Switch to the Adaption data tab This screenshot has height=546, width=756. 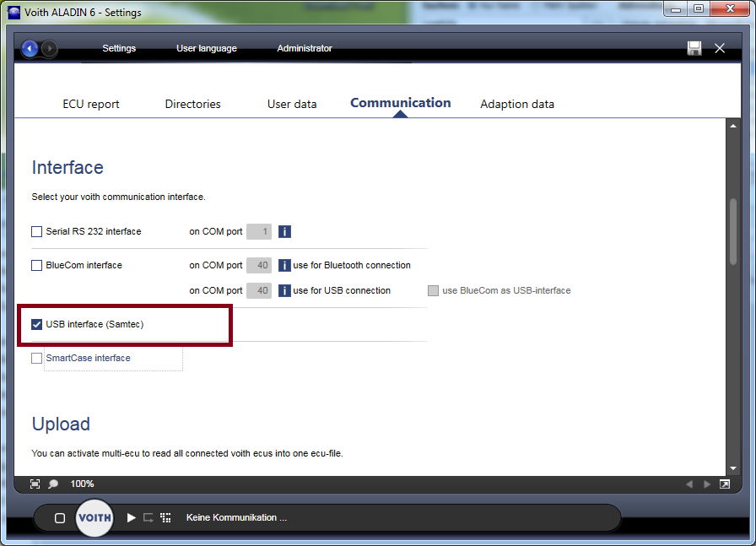pos(517,104)
